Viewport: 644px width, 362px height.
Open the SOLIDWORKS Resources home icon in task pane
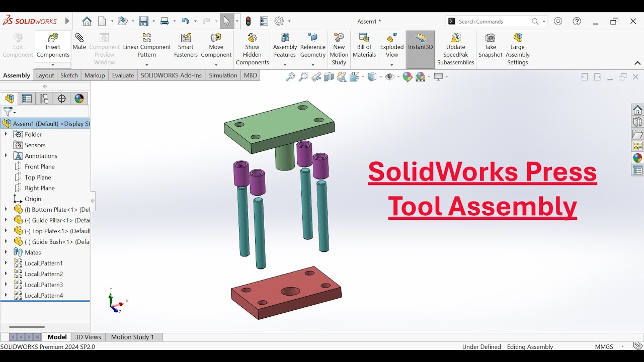[x=637, y=110]
